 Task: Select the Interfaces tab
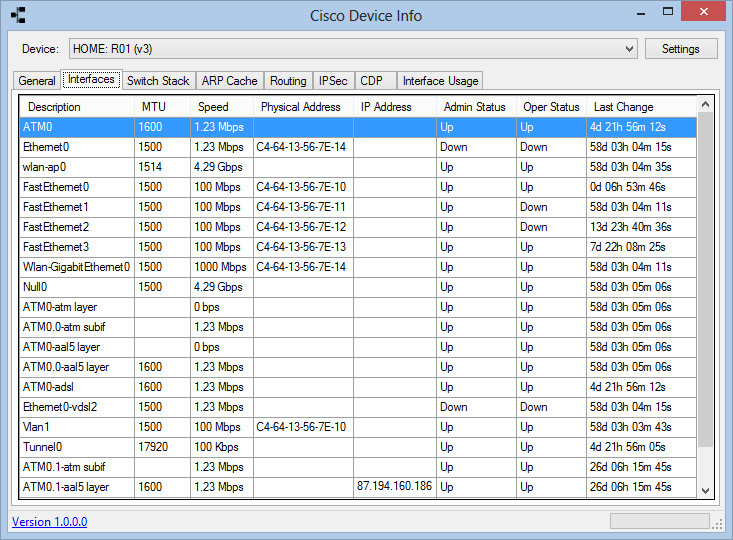pyautogui.click(x=92, y=79)
